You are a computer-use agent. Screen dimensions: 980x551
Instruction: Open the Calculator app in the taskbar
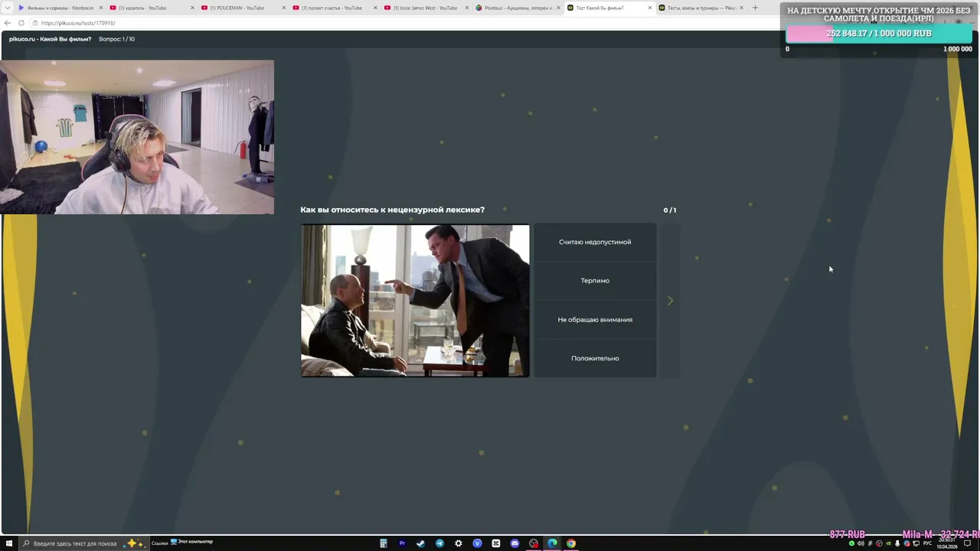(x=384, y=543)
